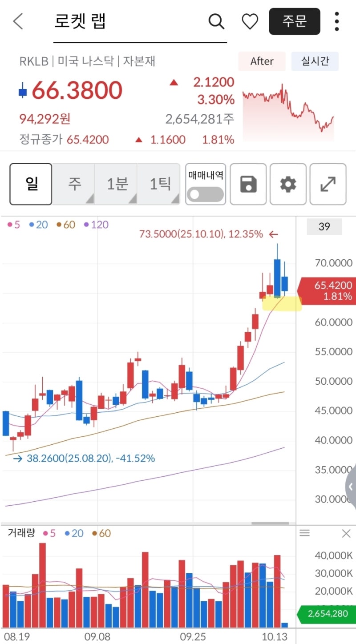Close the volume panel with the X

point(346,533)
